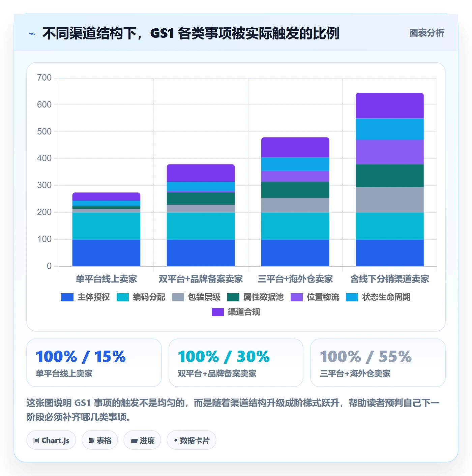The height and width of the screenshot is (476, 472).
Task: Click the 400 y-axis tick label
Action: click(44, 158)
